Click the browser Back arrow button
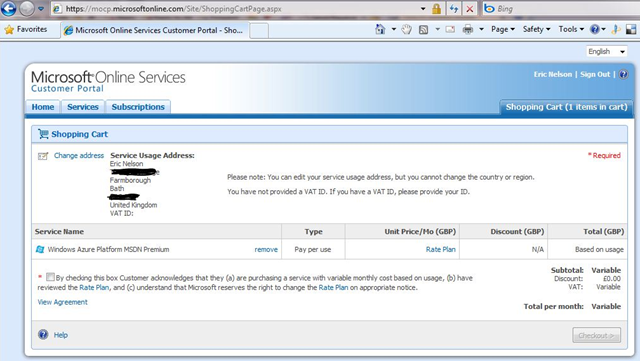 (x=8, y=9)
